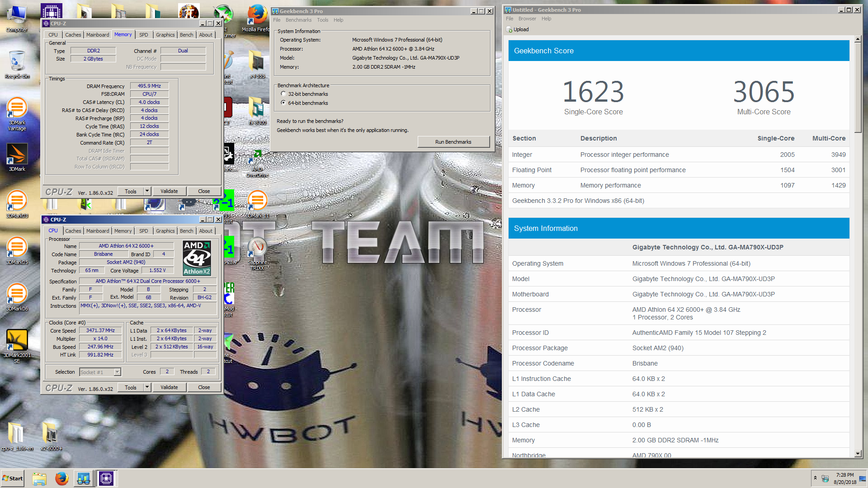Show hidden system tray icons
The width and height of the screenshot is (868, 488).
(815, 478)
